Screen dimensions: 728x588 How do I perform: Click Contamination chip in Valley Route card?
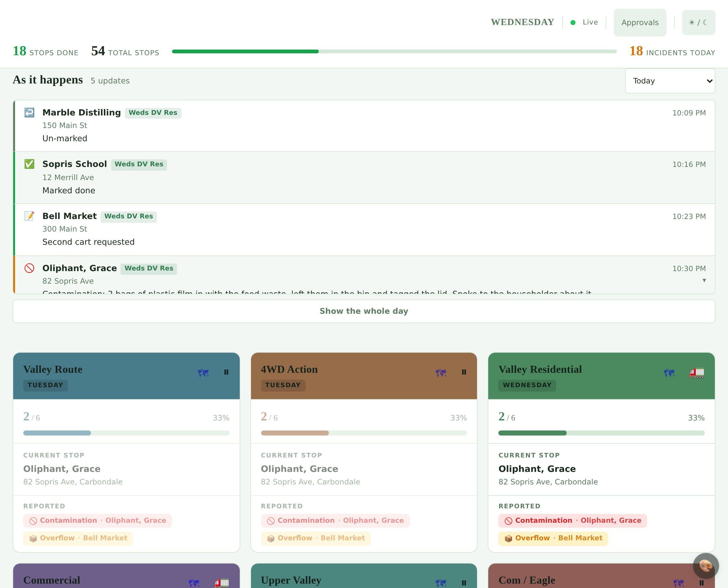[x=98, y=521]
